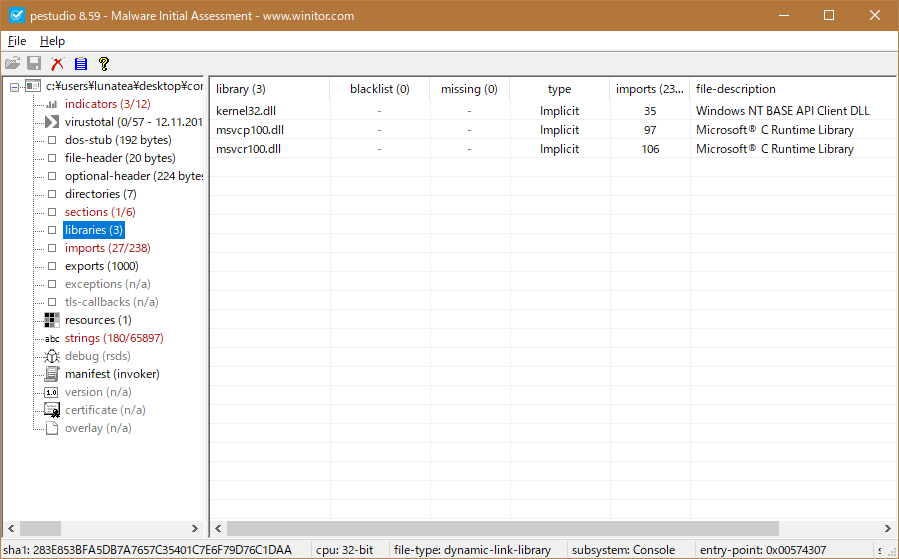Open the File menu
This screenshot has width=899, height=559.
point(17,41)
